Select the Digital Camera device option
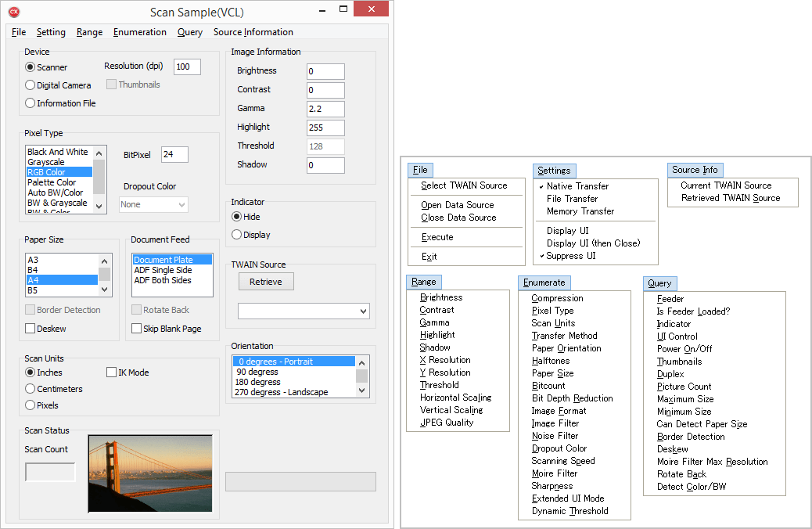The width and height of the screenshot is (812, 529). tap(30, 85)
